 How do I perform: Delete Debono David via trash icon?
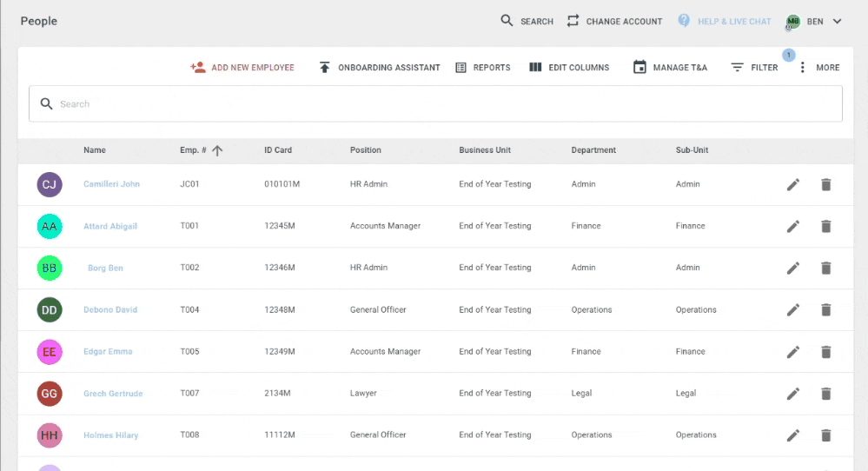tap(826, 309)
